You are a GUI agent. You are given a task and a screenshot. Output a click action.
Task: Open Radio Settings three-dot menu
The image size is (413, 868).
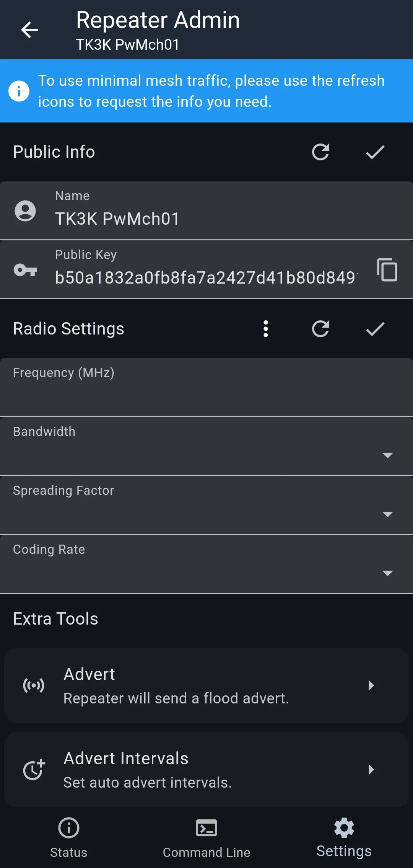(266, 329)
